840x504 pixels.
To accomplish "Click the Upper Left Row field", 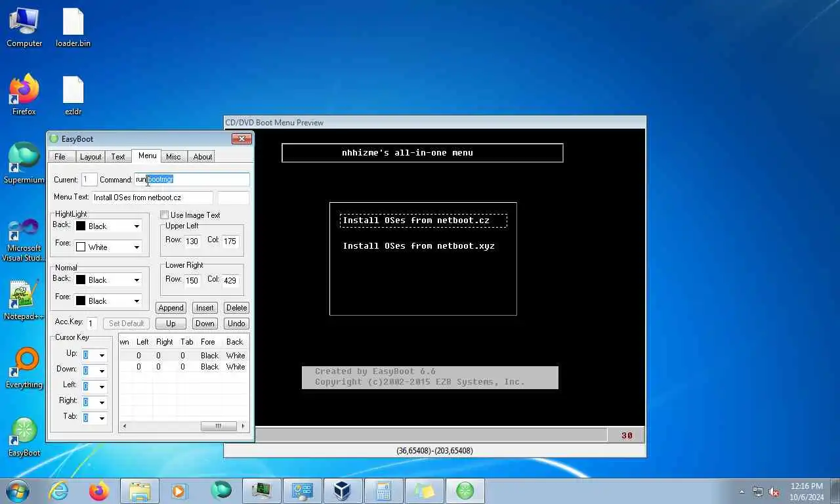I will point(192,241).
